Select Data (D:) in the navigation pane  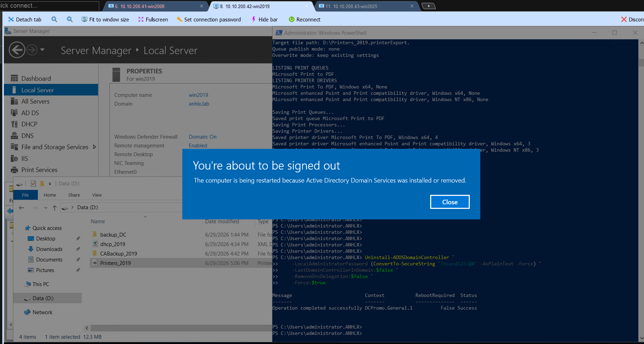pos(43,298)
